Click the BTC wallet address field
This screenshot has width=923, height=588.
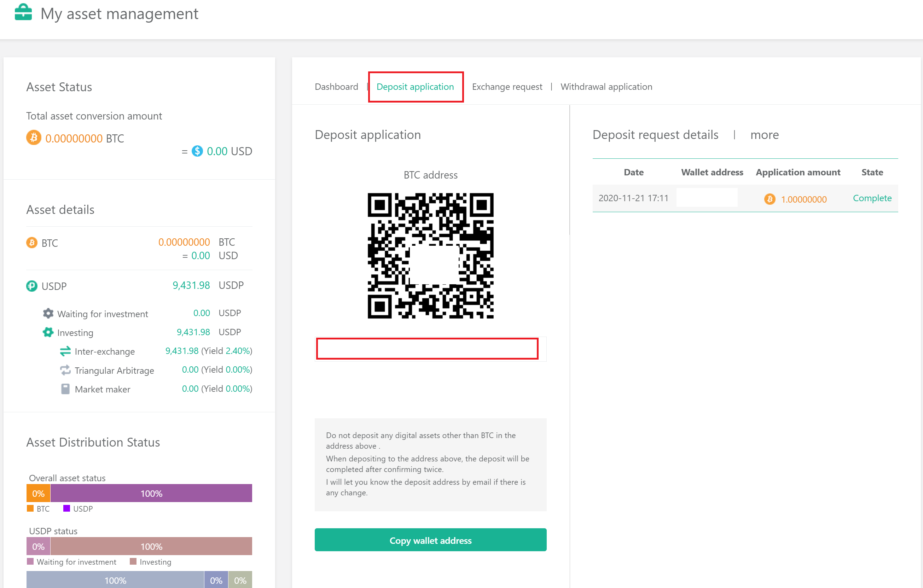427,348
